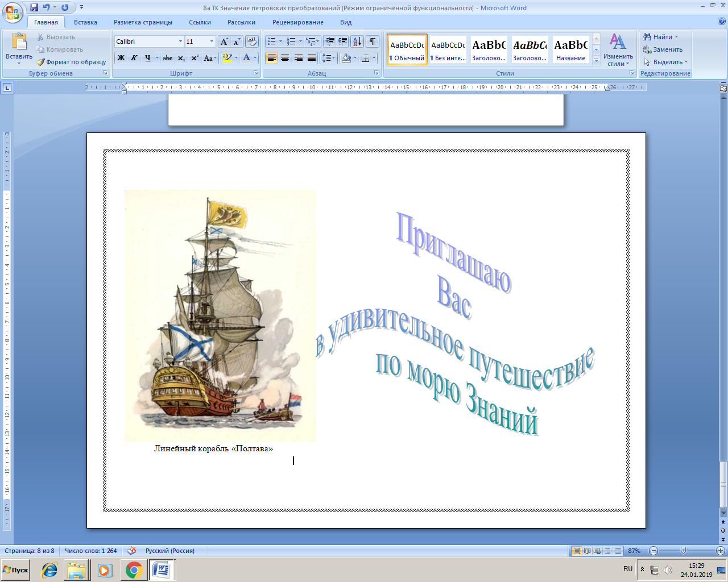Open Word help question mark icon
This screenshot has width=728, height=582.
[722, 22]
